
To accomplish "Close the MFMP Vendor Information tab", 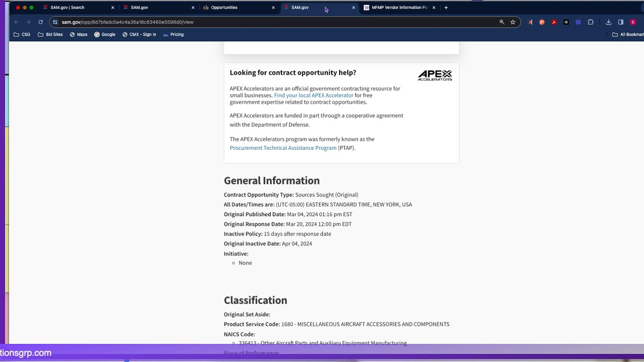I will (434, 8).
